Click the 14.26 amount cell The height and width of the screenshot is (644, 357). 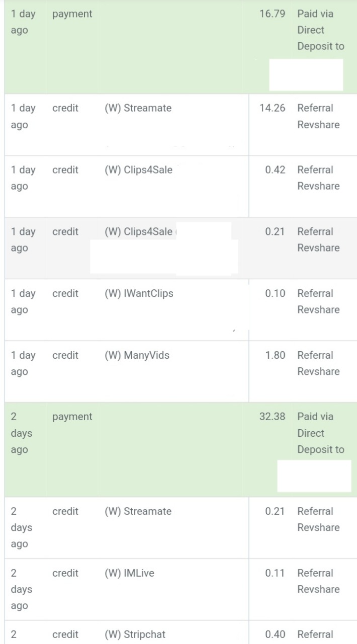272,108
